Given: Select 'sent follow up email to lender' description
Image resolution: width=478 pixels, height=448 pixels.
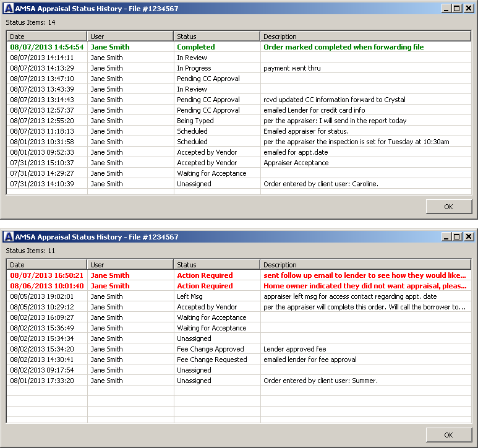Looking at the screenshot, I should point(365,275).
